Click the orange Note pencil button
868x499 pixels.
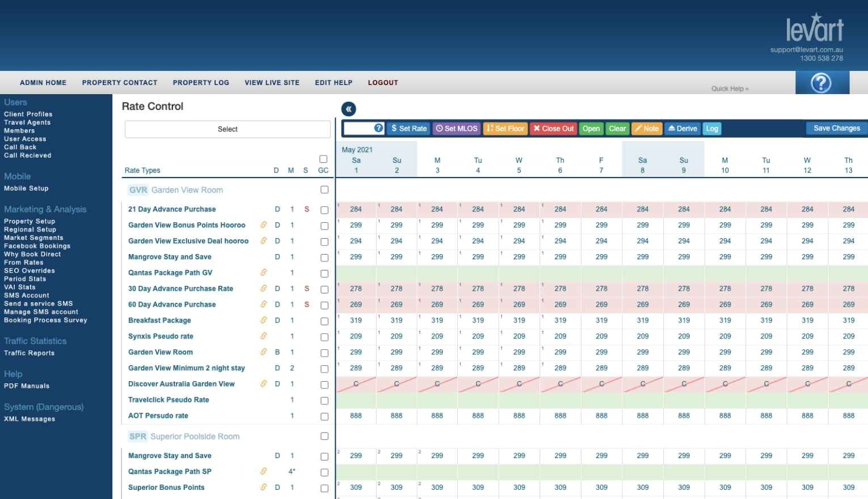pos(646,129)
